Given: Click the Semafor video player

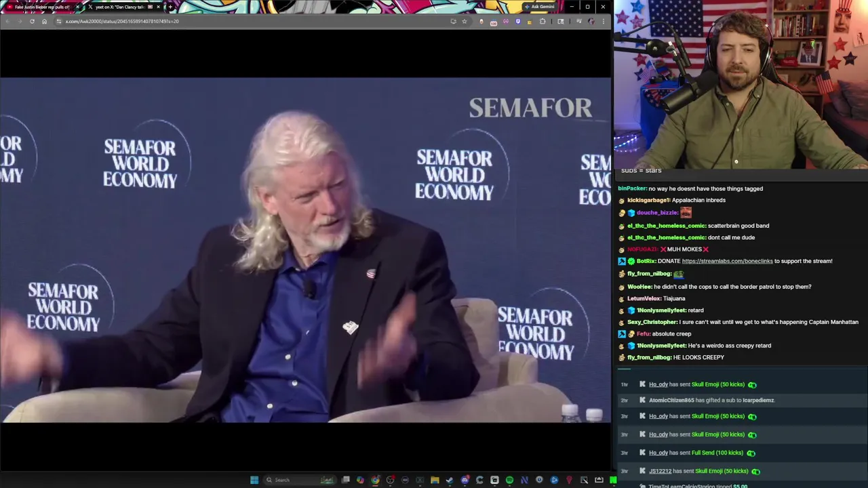Looking at the screenshot, I should click(x=305, y=249).
